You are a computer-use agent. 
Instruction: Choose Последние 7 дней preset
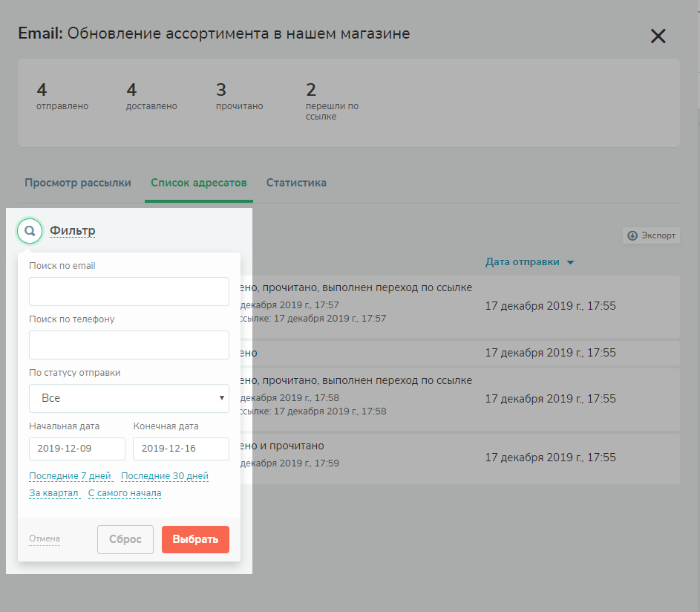[70, 476]
